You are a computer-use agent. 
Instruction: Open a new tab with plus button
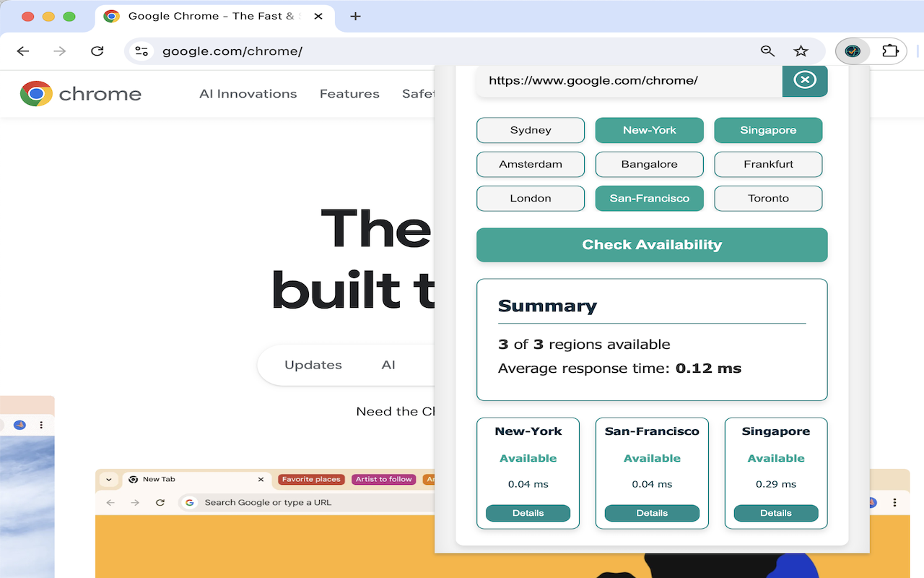pos(355,16)
